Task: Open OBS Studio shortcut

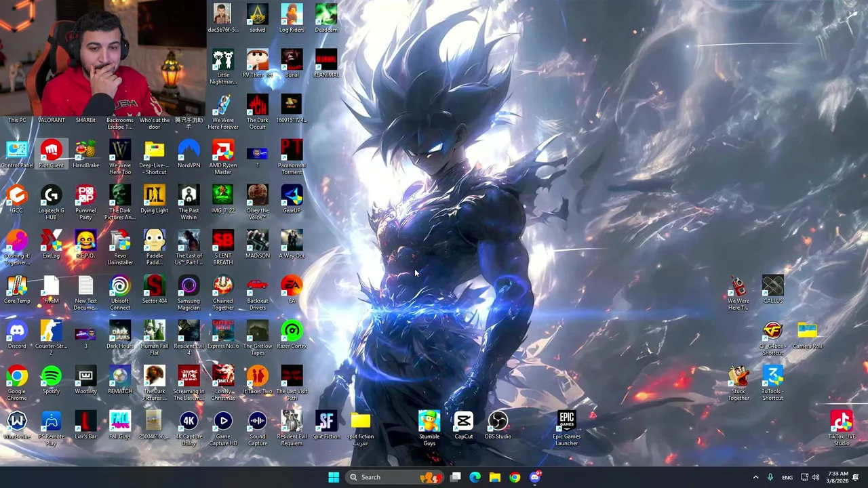Action: click(498, 426)
